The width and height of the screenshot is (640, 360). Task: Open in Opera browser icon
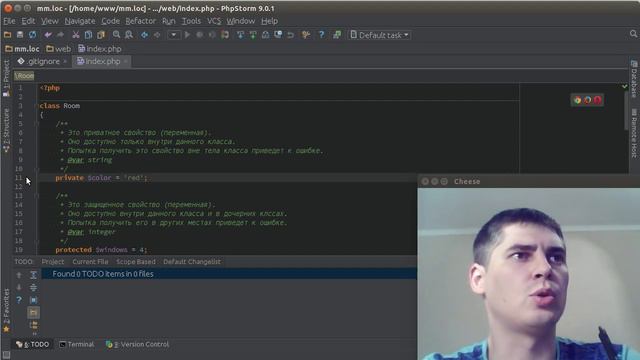pyautogui.click(x=598, y=100)
